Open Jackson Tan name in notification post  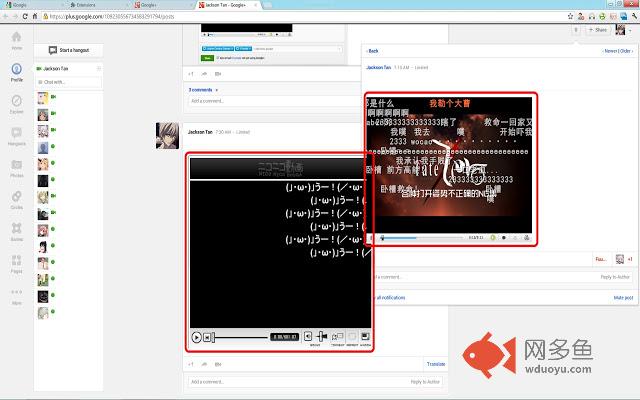point(378,67)
